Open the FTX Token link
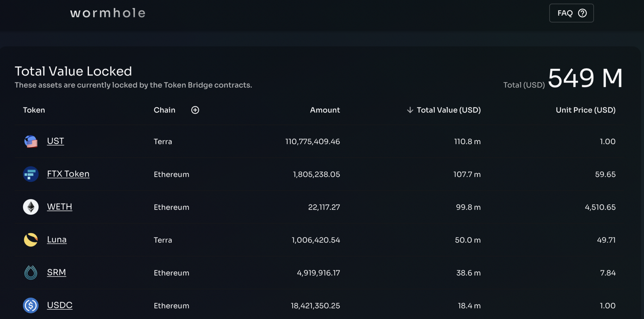The image size is (644, 319). point(68,174)
